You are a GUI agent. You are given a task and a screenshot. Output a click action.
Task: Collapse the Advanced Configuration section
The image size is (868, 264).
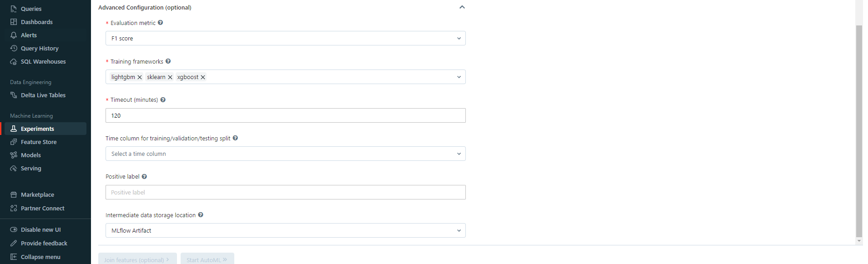462,7
